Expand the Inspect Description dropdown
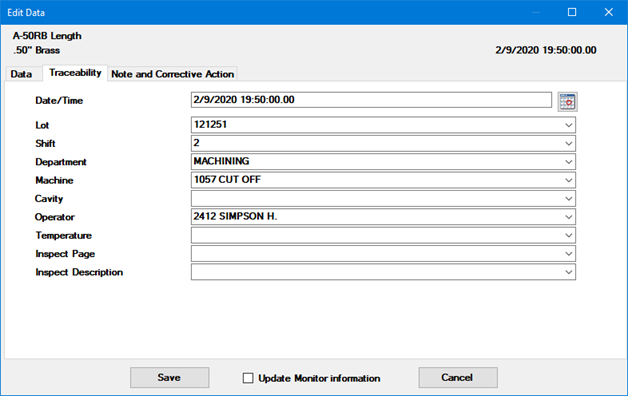Screen dimensions: 628x396 tap(568, 272)
